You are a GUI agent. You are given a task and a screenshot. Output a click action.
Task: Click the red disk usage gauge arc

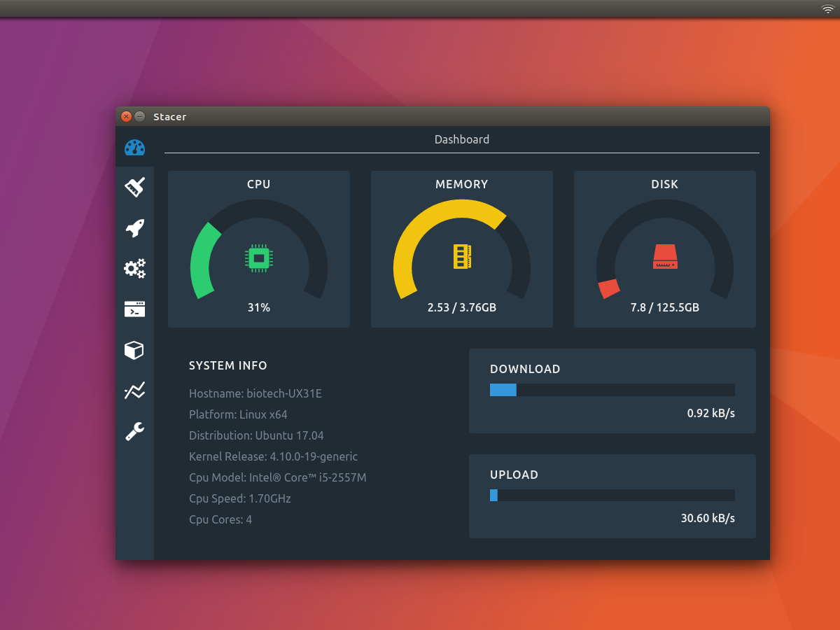pyautogui.click(x=609, y=288)
